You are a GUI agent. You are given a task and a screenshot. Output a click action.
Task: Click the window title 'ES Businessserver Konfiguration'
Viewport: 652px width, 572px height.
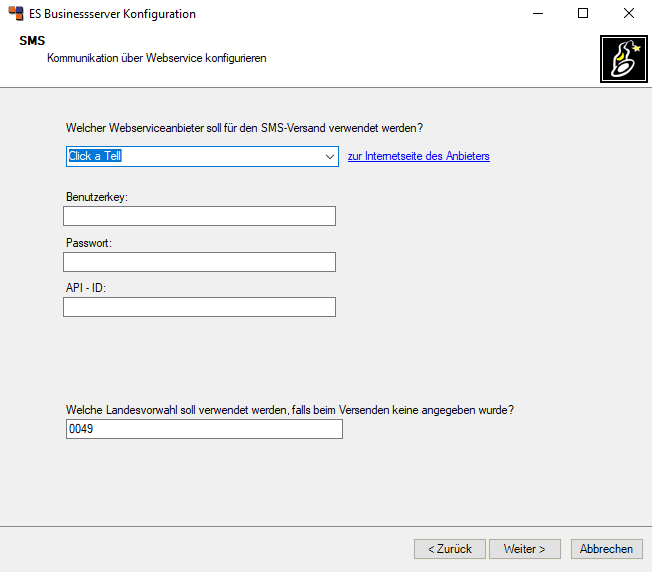pos(113,14)
